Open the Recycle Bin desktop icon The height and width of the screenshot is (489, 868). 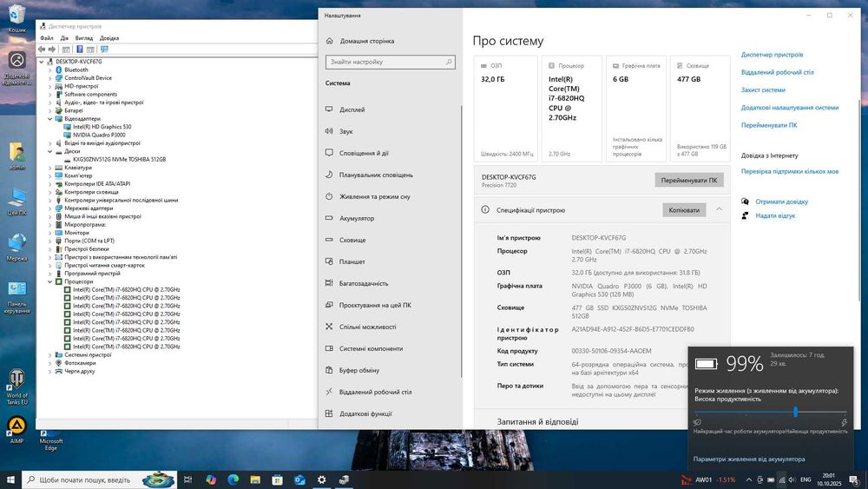[x=16, y=18]
